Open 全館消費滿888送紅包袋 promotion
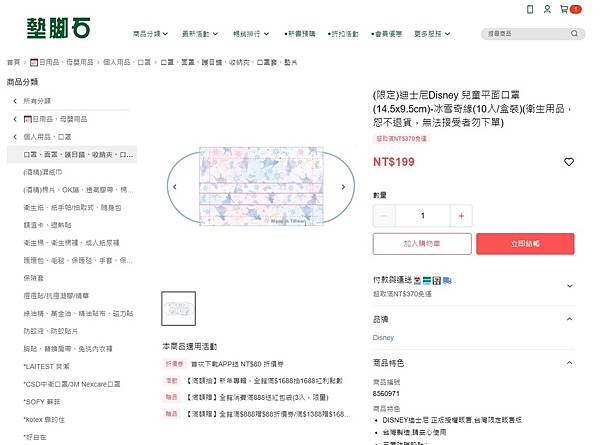600x445 pixels. [257, 397]
